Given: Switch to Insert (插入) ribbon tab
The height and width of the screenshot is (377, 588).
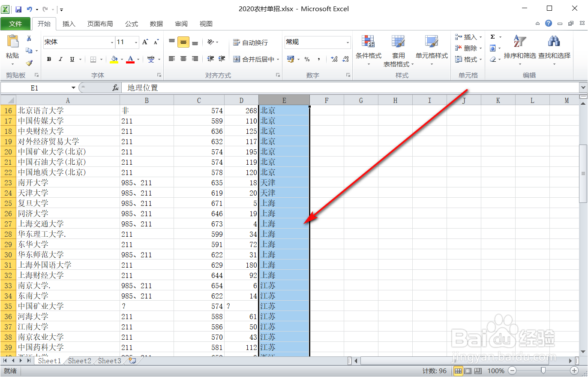Looking at the screenshot, I should (x=69, y=24).
